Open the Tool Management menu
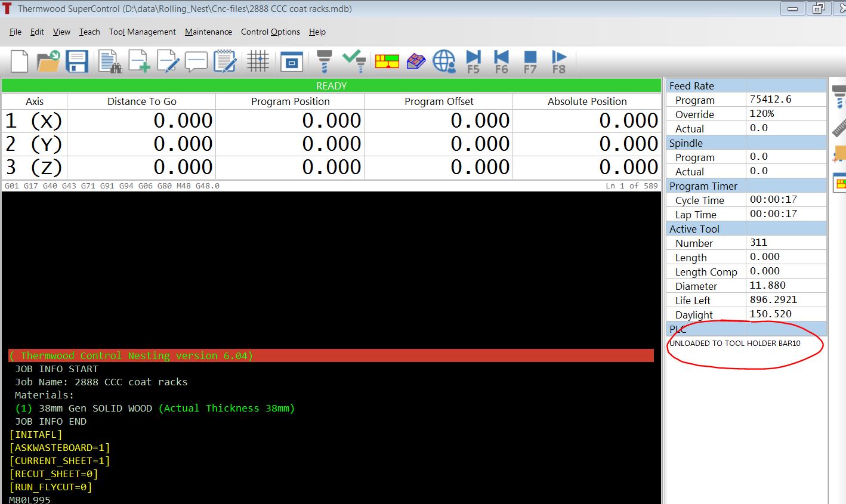The height and width of the screenshot is (504, 846). 142,32
